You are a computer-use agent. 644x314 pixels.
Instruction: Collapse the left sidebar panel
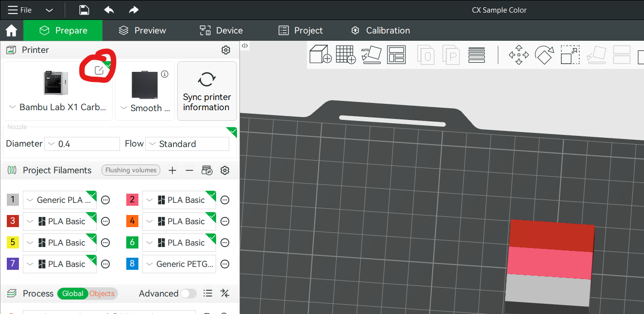245,46
